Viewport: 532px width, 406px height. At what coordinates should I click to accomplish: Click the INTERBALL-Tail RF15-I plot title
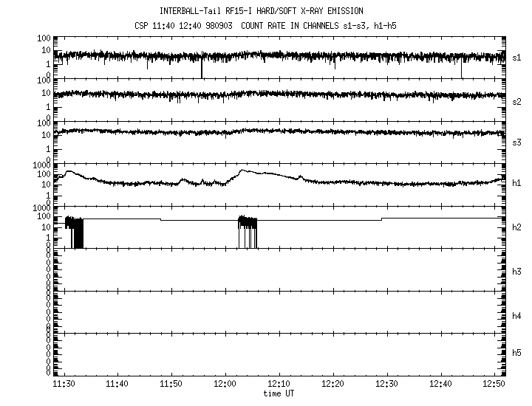coord(271,11)
